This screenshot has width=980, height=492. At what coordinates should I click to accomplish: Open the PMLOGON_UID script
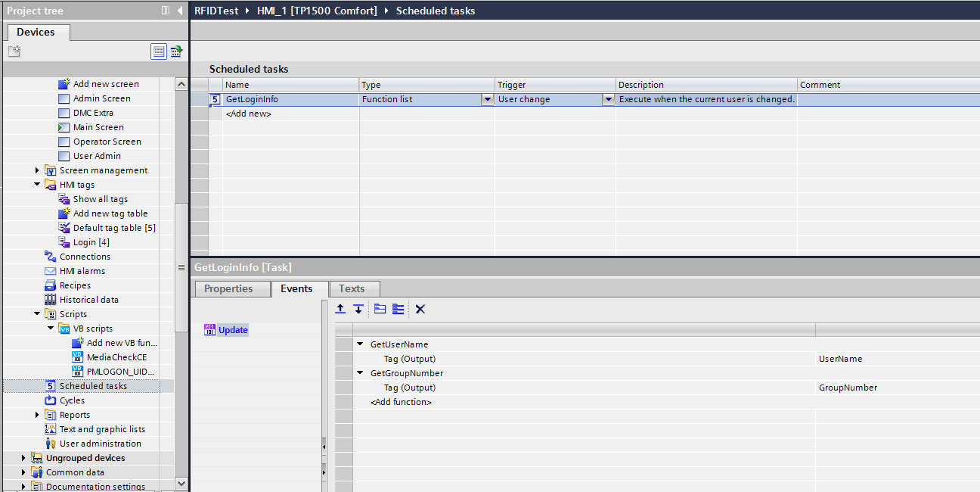121,372
